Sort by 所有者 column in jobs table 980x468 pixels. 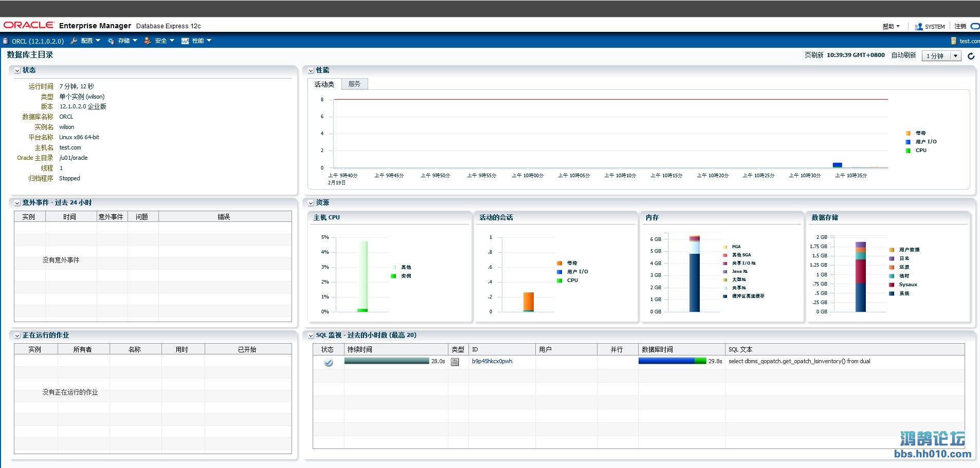83,349
